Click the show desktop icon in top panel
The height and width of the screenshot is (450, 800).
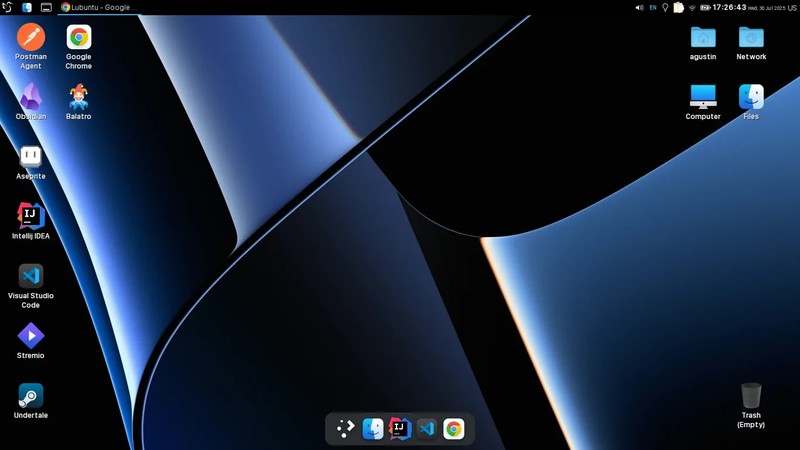pos(46,7)
